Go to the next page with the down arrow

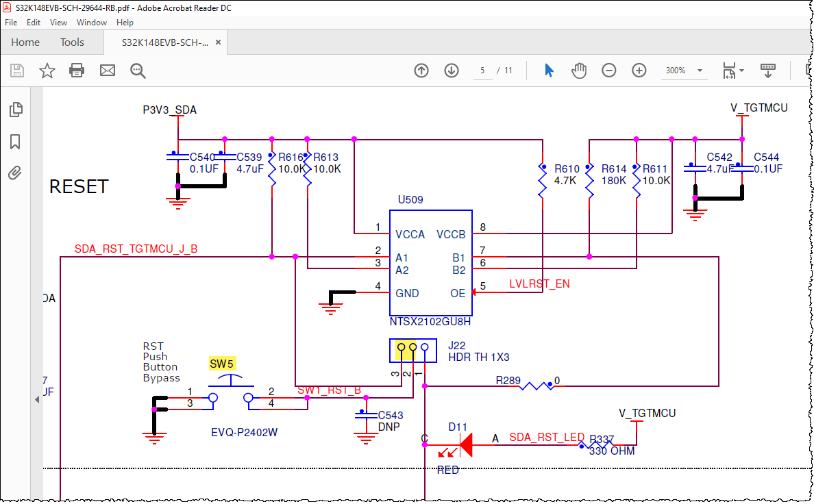click(x=452, y=70)
